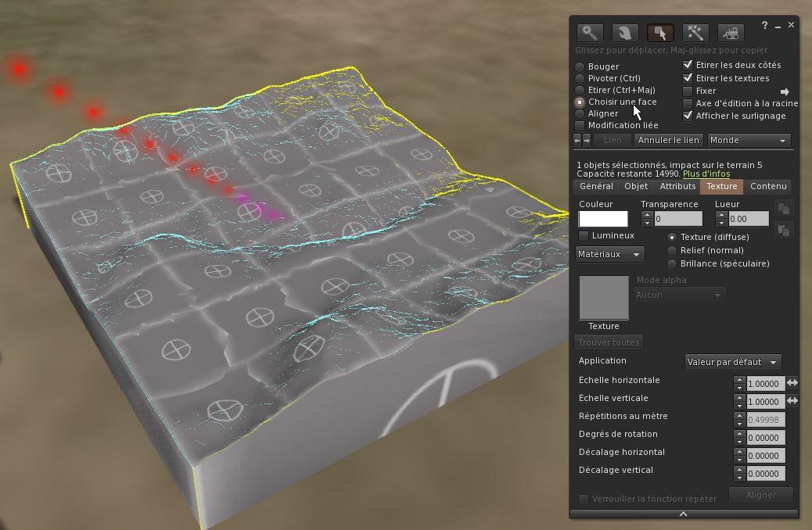This screenshot has height=530, width=812.
Task: Switch to the Objet tab
Action: pyautogui.click(x=636, y=187)
